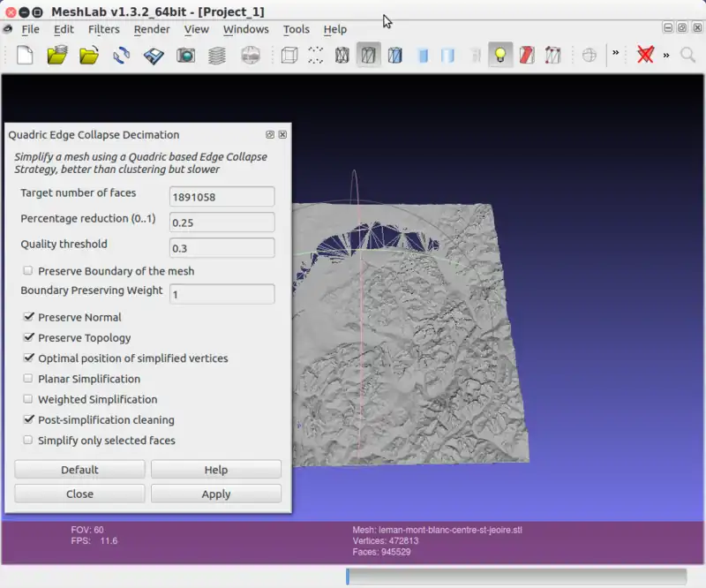Click the Default button

79,470
